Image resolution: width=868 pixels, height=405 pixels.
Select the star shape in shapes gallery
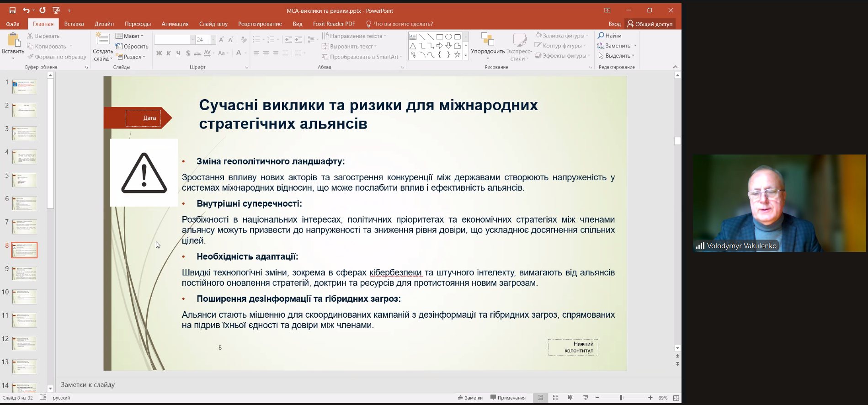pyautogui.click(x=457, y=55)
